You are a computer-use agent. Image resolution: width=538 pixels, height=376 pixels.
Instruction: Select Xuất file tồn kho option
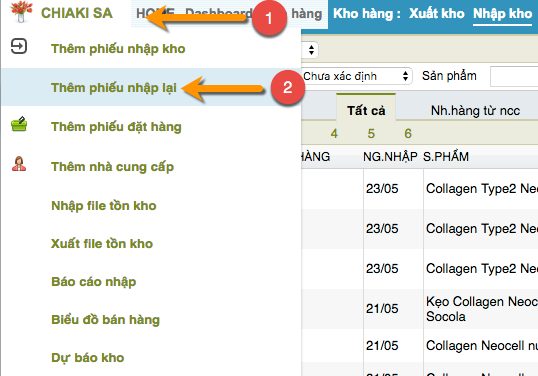(x=102, y=244)
